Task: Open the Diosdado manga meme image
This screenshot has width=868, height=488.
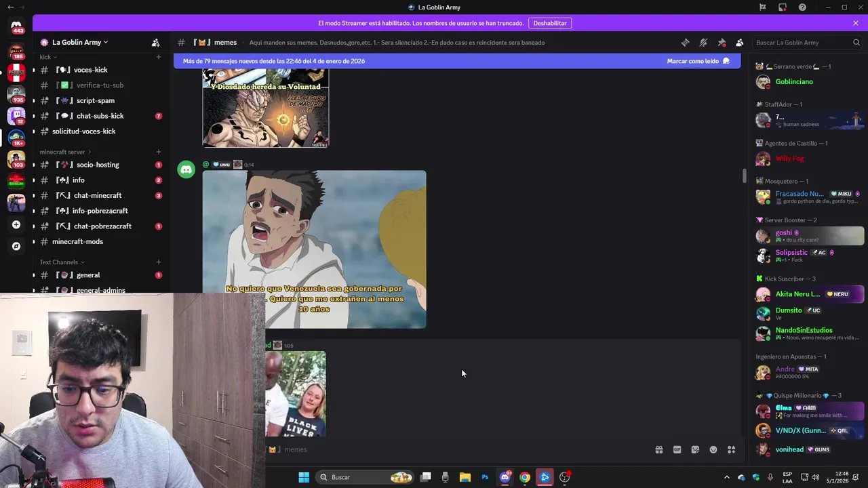Action: 266,108
